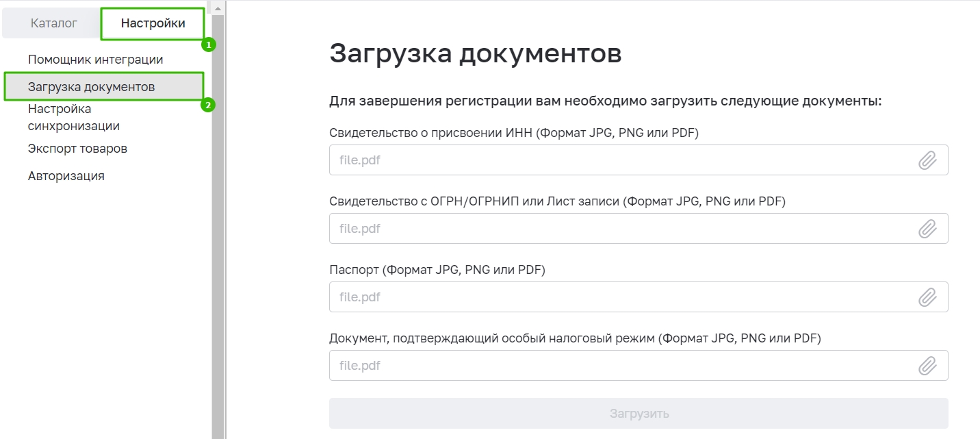Click the sidebar vertical scrollbar thumb
The width and height of the screenshot is (980, 439).
(x=218, y=226)
